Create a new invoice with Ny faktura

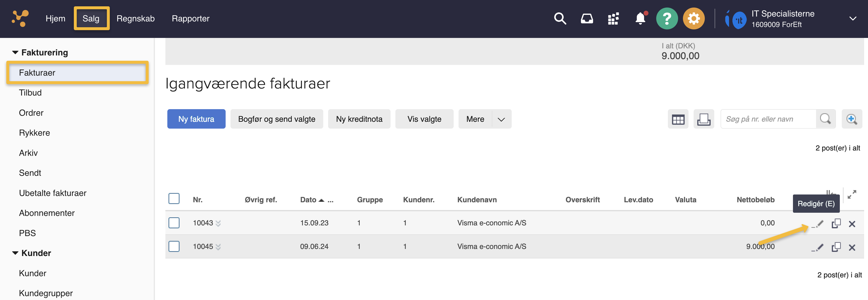tap(196, 119)
